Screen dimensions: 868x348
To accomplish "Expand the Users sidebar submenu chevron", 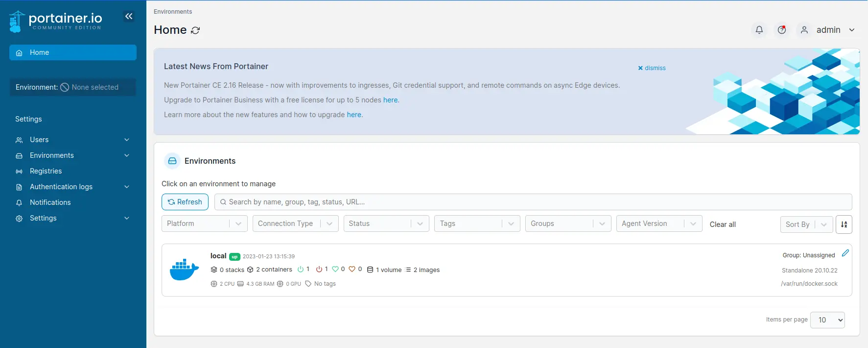I will click(127, 140).
